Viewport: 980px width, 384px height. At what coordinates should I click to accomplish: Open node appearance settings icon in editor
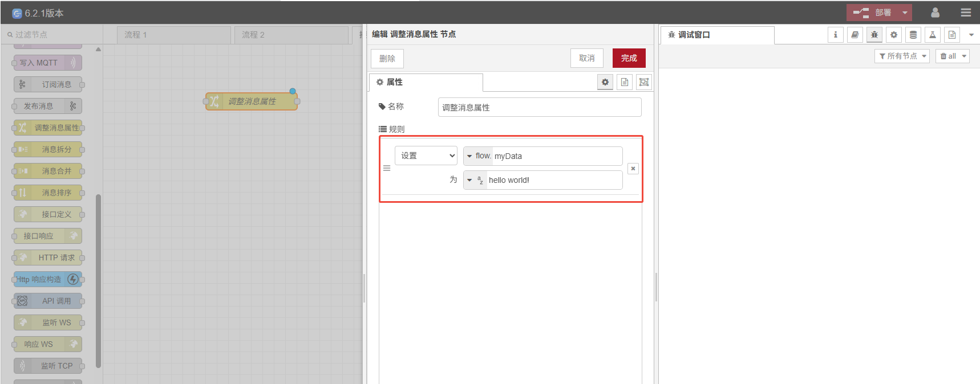(644, 82)
